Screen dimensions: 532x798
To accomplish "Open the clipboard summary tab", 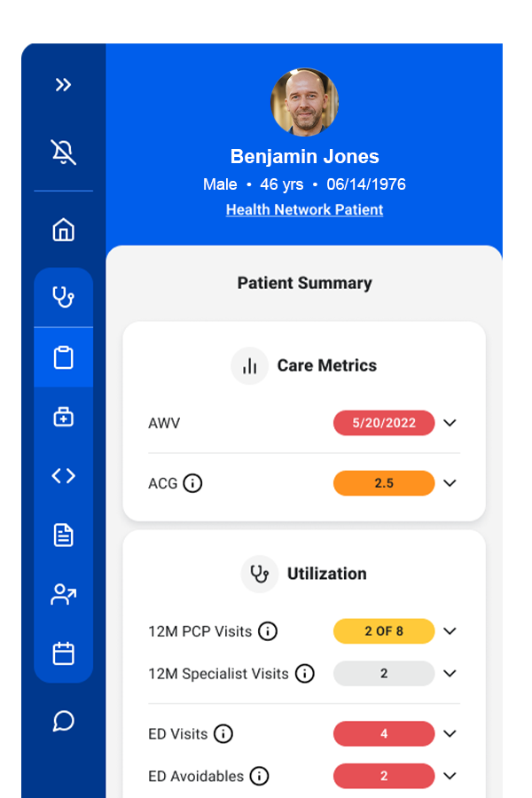I will click(63, 357).
